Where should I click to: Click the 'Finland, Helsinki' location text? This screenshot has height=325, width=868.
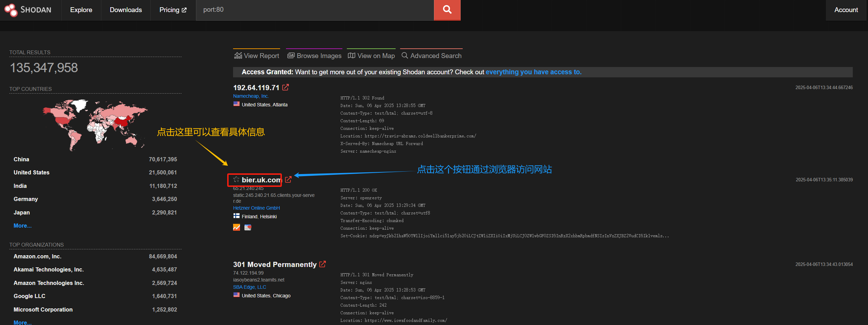pos(259,217)
